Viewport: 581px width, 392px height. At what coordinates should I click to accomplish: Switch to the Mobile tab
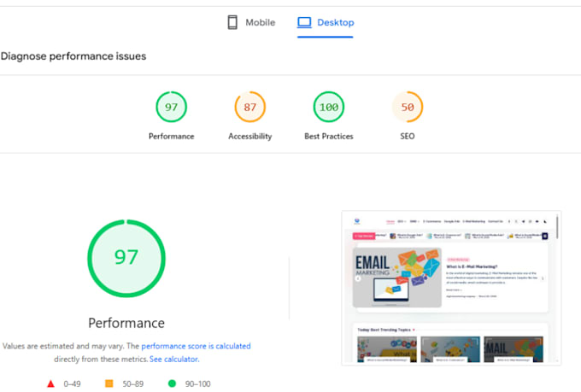pos(251,22)
